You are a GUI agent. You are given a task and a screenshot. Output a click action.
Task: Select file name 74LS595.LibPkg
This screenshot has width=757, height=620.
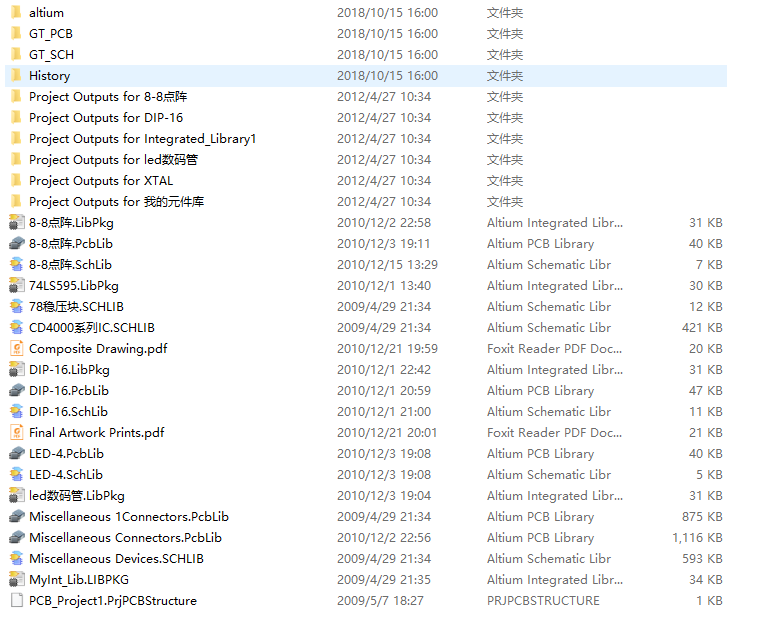click(x=74, y=286)
